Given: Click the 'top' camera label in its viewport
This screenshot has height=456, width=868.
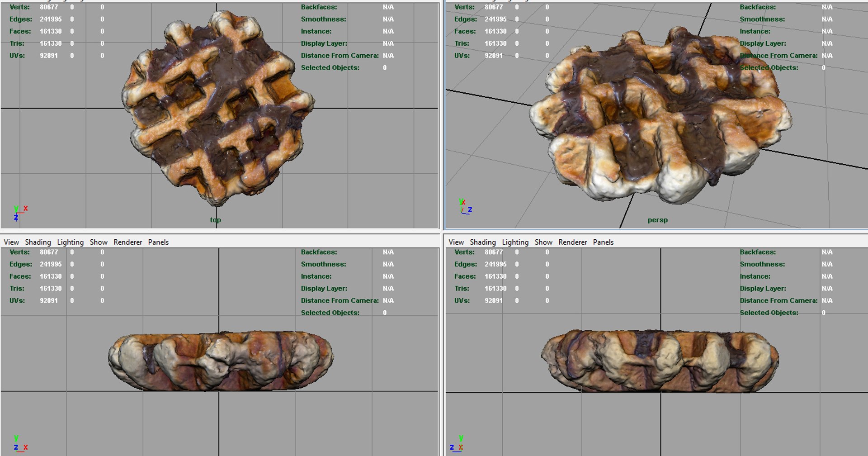Looking at the screenshot, I should (x=215, y=220).
